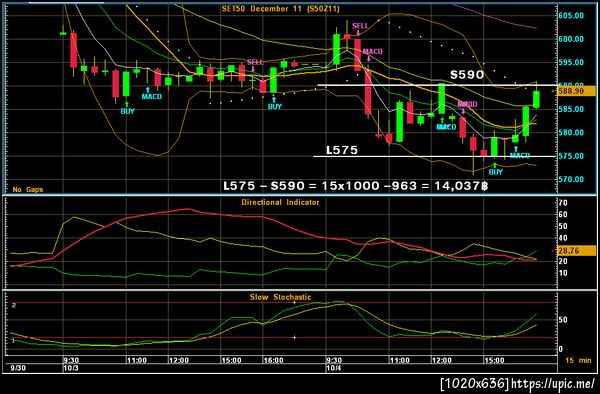Click the 585.00 price axis label
This screenshot has width=600, height=394.
[x=571, y=109]
